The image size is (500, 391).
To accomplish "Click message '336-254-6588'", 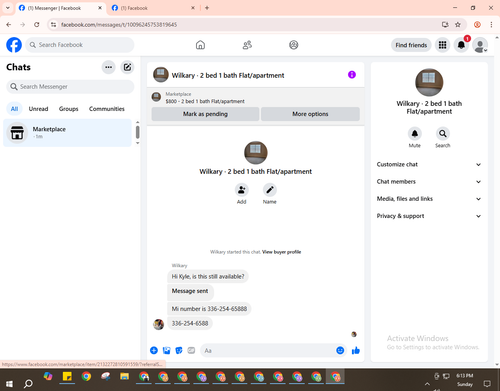I will (x=190, y=323).
